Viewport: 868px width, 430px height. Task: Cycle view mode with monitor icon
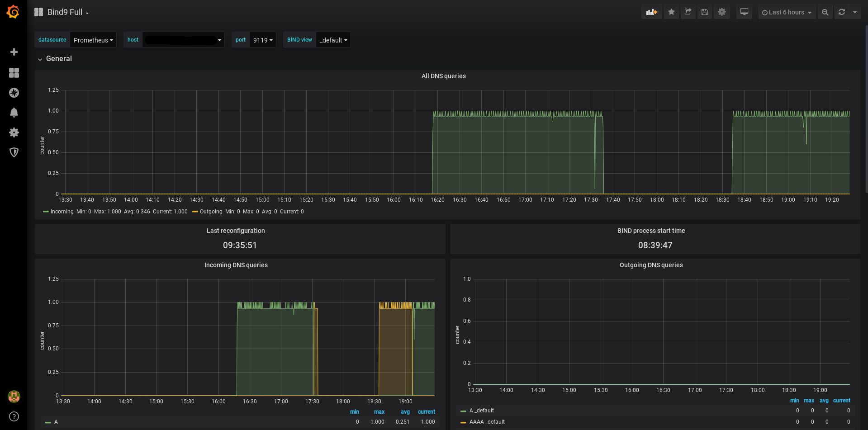tap(744, 12)
